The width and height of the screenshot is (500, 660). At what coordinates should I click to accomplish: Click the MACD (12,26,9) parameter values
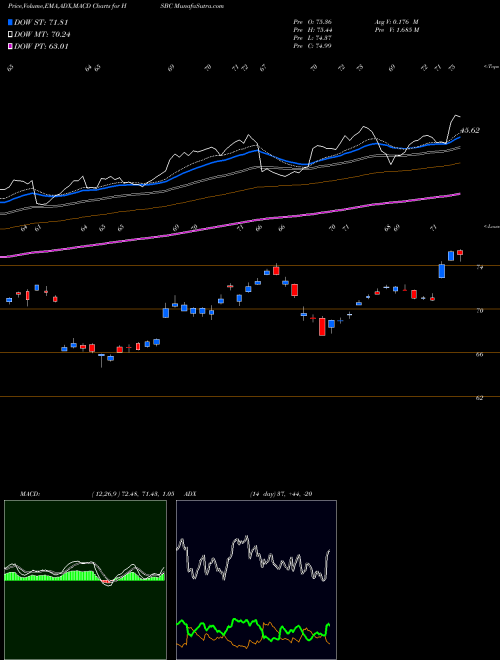coord(133,494)
